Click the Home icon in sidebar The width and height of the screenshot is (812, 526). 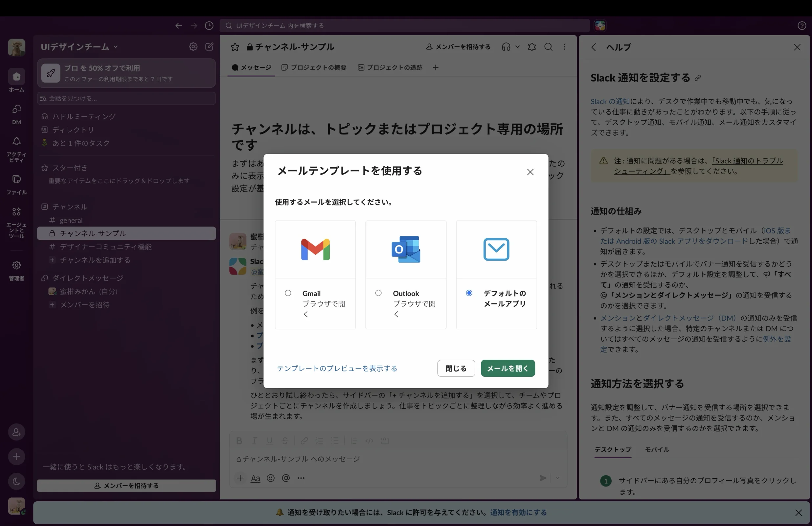(16, 77)
